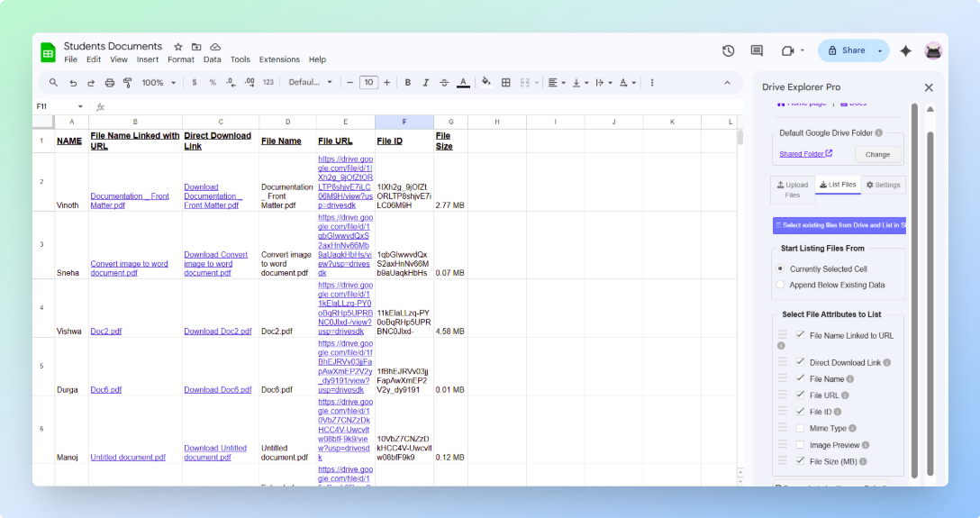Image resolution: width=980 pixels, height=518 pixels.
Task: Click the version history clock icon
Action: [x=728, y=51]
